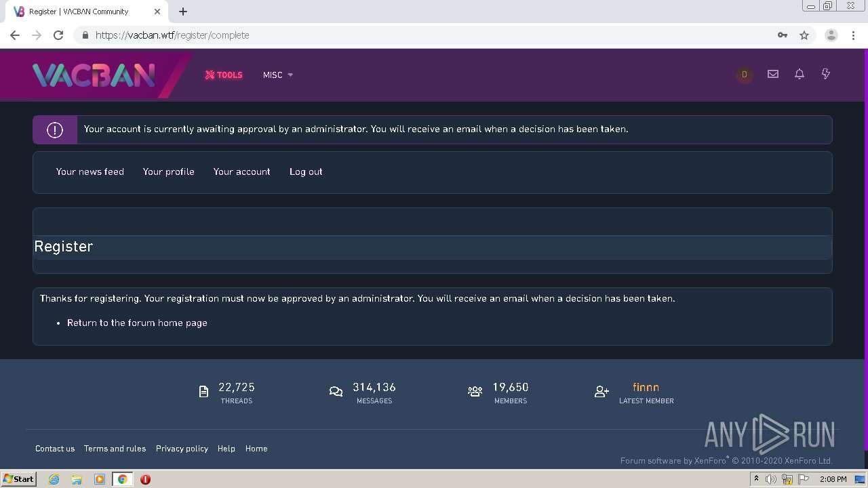Click Log out
This screenshot has height=488, width=868.
[x=306, y=171]
